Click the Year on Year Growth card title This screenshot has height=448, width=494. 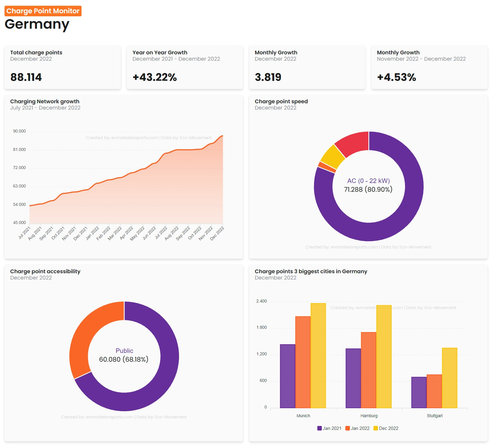[x=160, y=53]
